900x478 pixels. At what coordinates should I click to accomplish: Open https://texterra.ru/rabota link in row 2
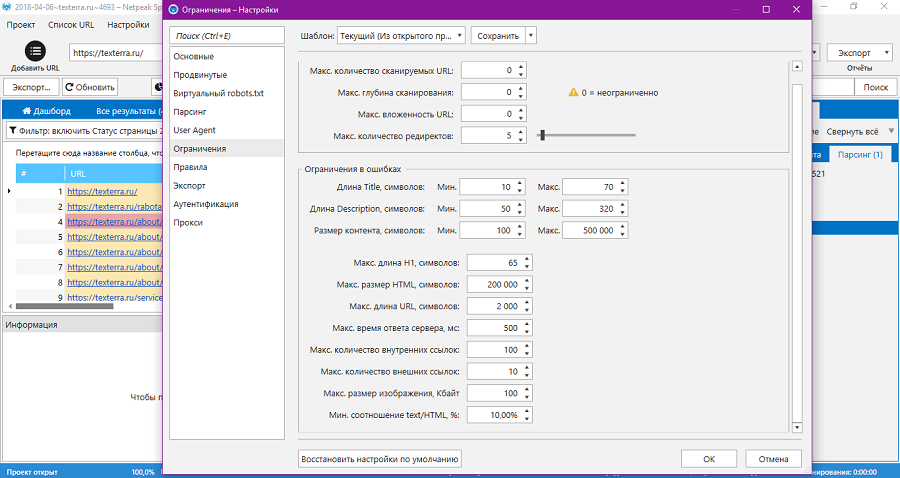coord(114,207)
